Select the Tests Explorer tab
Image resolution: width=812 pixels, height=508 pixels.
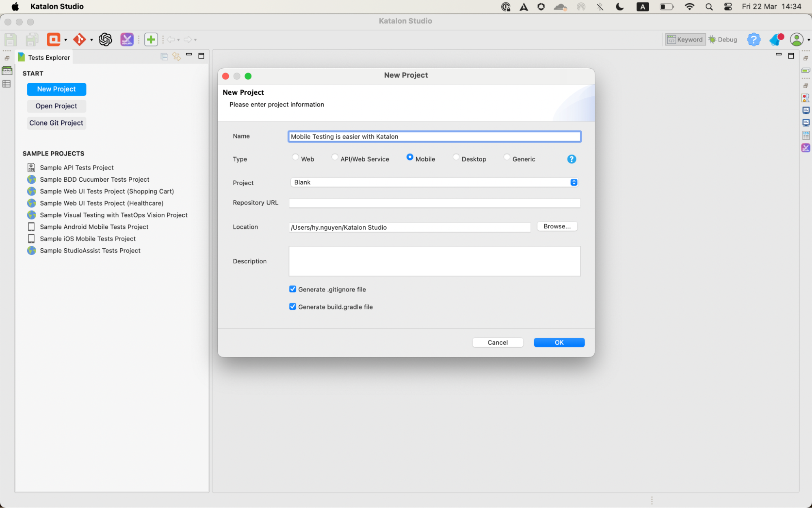[x=44, y=57]
